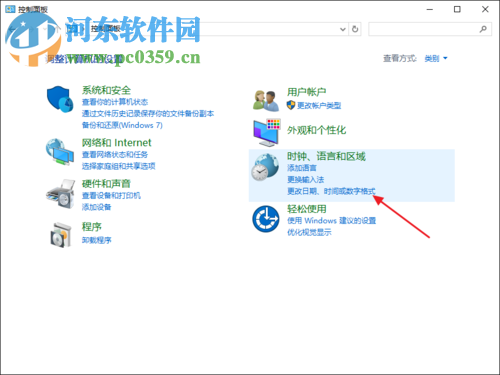Click 添加设备 link
Screen dimensions: 500x375
97,207
